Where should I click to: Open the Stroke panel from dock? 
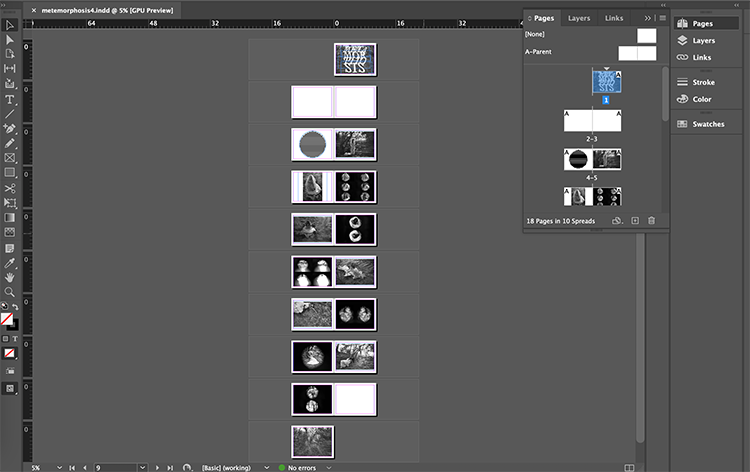click(702, 82)
